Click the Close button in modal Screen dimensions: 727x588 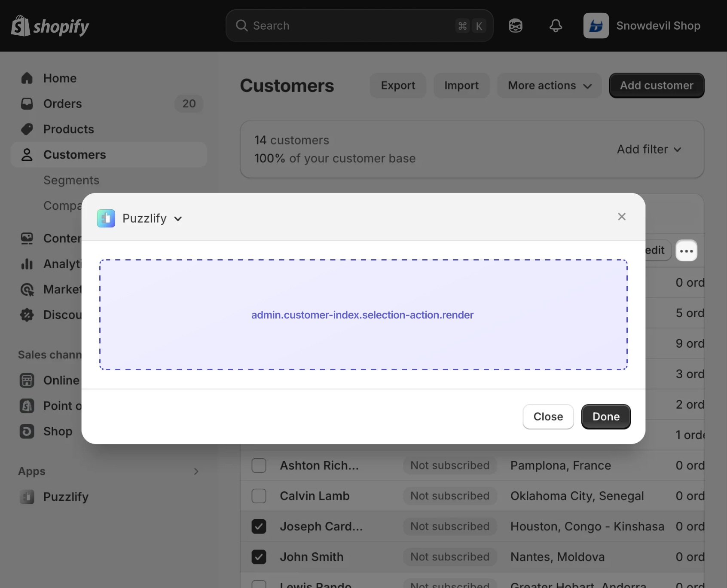(x=548, y=416)
